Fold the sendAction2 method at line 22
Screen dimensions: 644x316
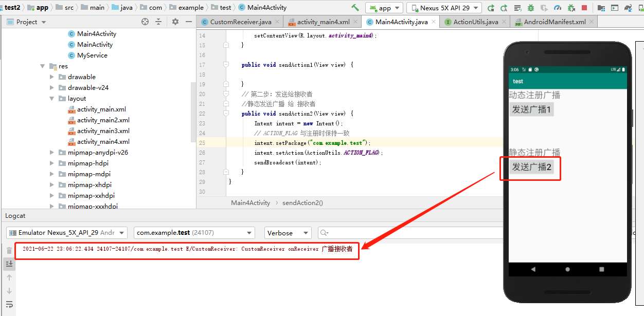[x=226, y=114]
